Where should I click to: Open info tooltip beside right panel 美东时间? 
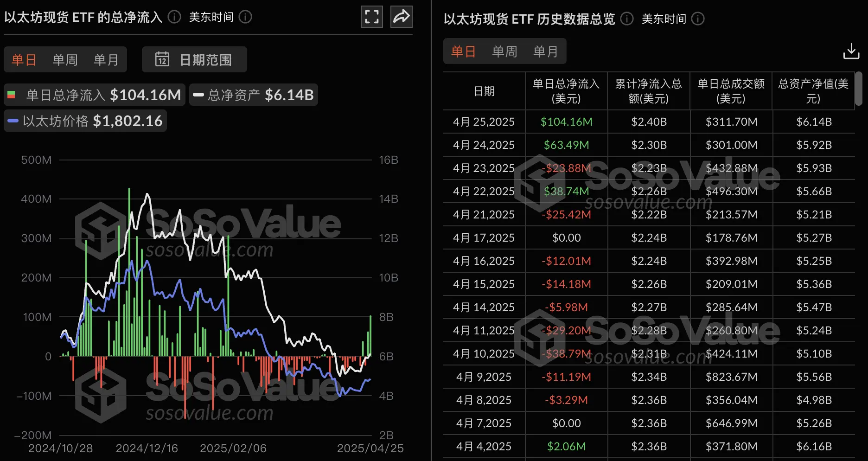(698, 19)
